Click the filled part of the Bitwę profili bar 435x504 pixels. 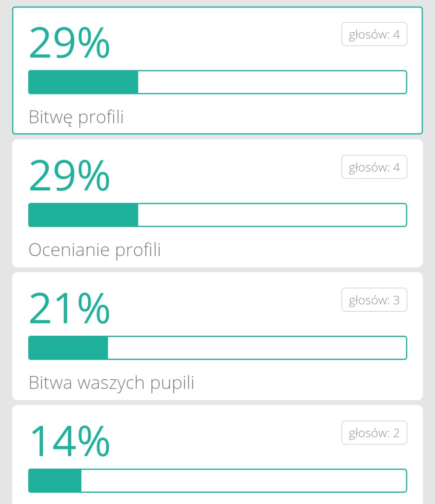(x=83, y=82)
